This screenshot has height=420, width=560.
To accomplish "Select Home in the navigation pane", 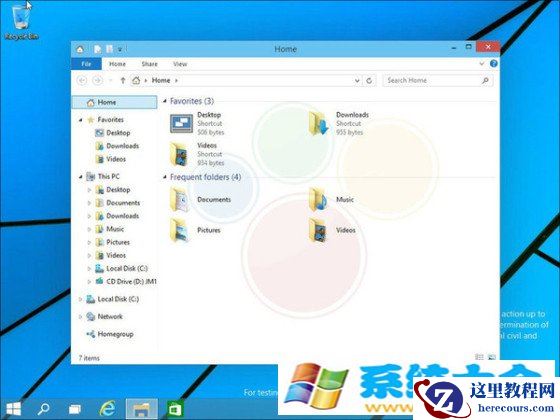I will pos(114,102).
